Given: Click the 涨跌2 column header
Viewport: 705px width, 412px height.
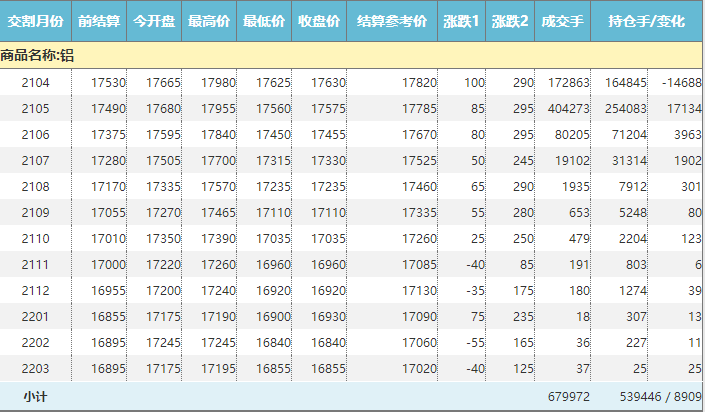Looking at the screenshot, I should (x=511, y=21).
